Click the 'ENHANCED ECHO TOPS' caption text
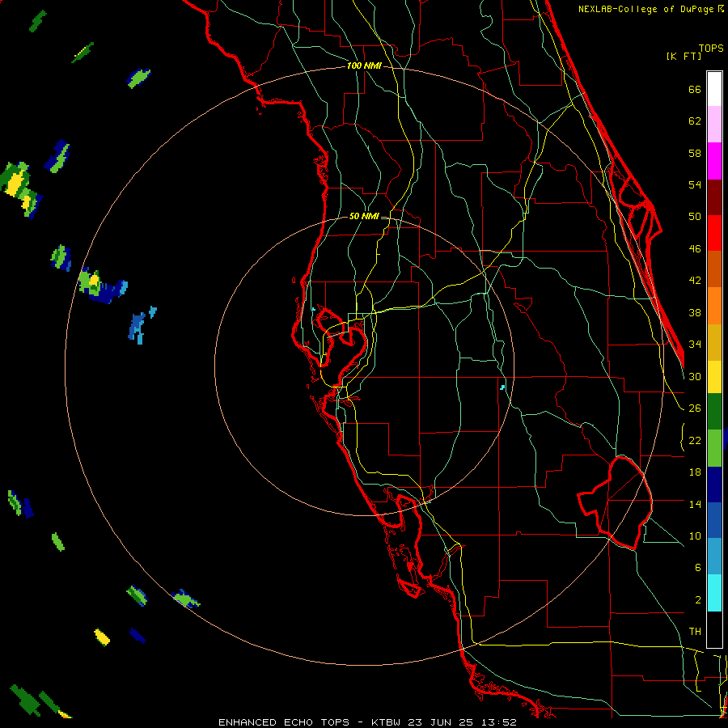 (x=284, y=722)
